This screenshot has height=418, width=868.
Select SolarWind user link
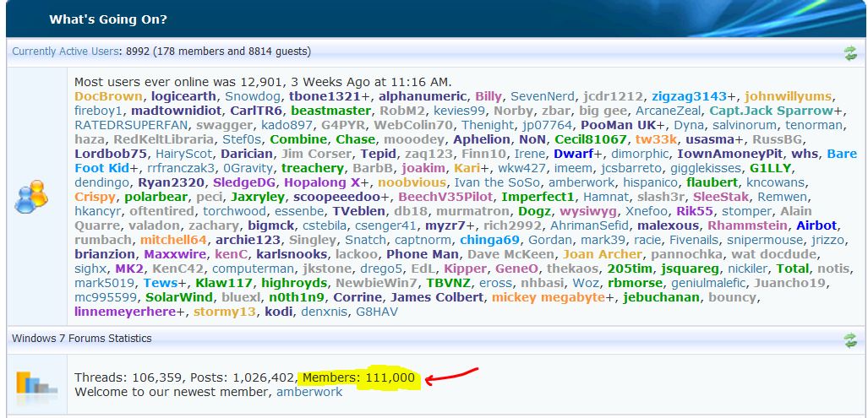pyautogui.click(x=179, y=297)
